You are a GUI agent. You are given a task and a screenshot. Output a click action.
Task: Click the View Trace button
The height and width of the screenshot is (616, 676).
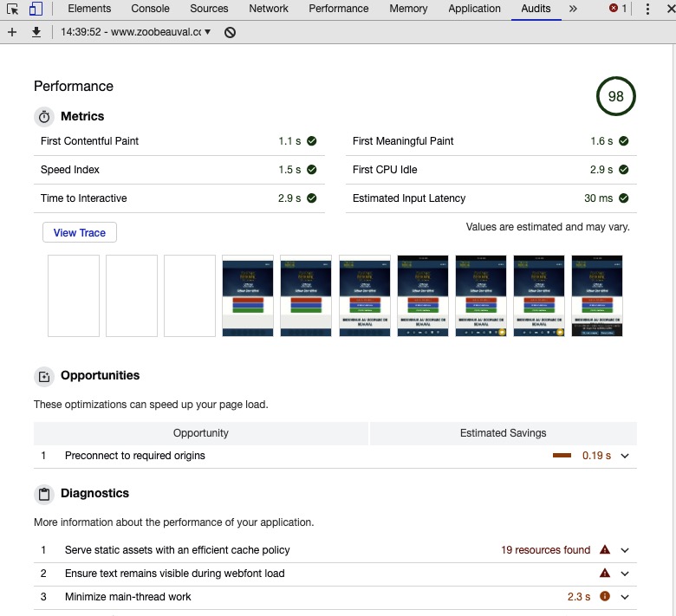pos(80,233)
